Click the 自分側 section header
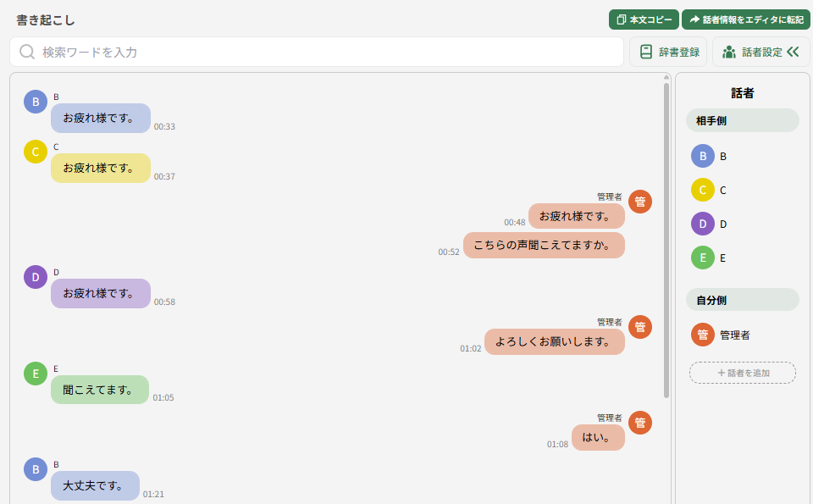 (x=743, y=300)
